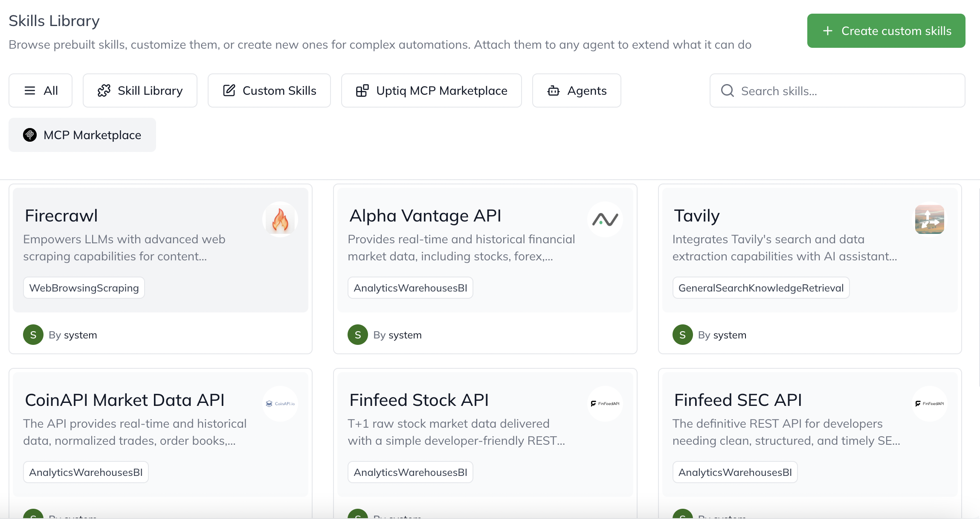This screenshot has height=519, width=980.
Task: Click the magnifier icon in the search box
Action: [x=727, y=91]
